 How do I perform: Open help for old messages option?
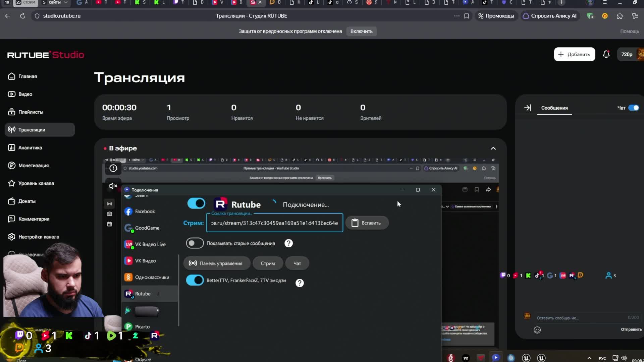pos(288,243)
